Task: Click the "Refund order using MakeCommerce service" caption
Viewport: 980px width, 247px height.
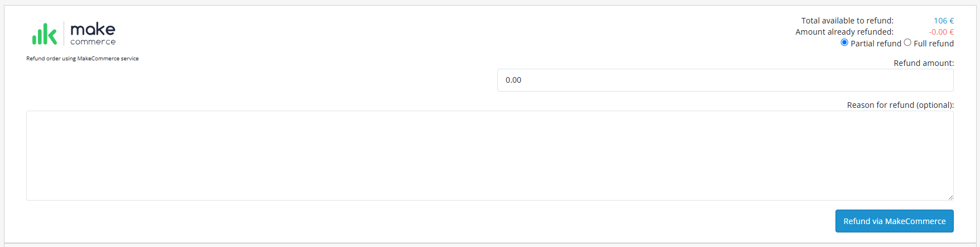Action: [83, 59]
